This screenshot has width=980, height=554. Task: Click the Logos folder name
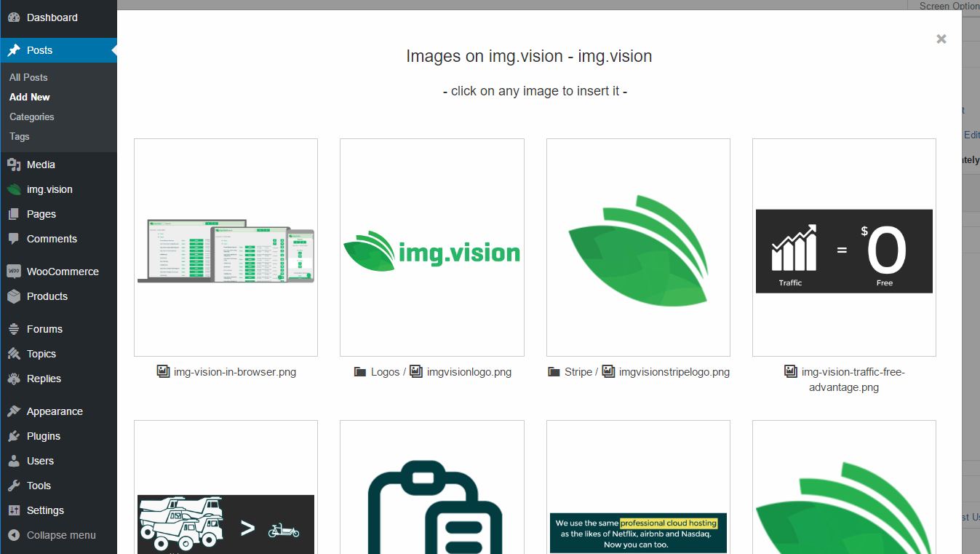click(x=386, y=372)
